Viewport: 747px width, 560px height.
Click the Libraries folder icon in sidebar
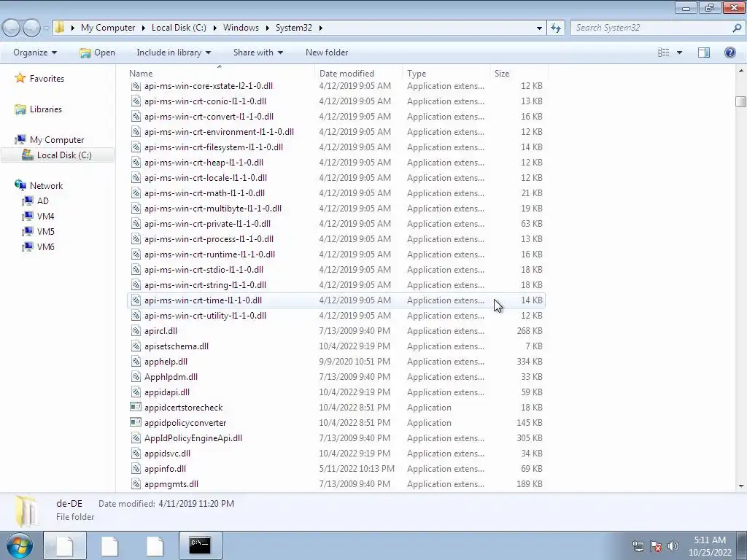coord(20,109)
